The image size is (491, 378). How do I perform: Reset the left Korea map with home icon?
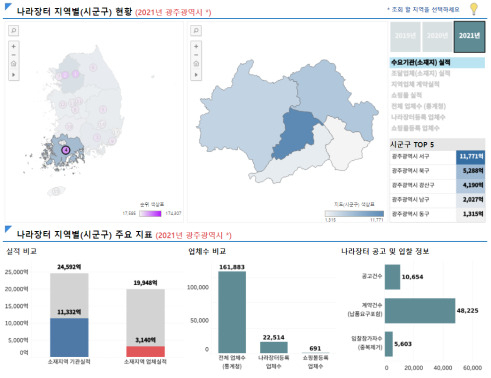[14, 64]
